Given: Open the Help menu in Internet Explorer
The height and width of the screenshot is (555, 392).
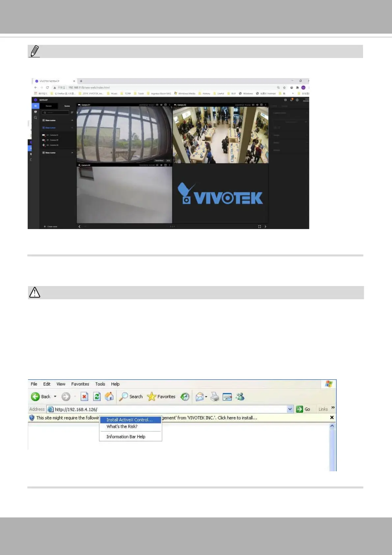Looking at the screenshot, I should [115, 384].
